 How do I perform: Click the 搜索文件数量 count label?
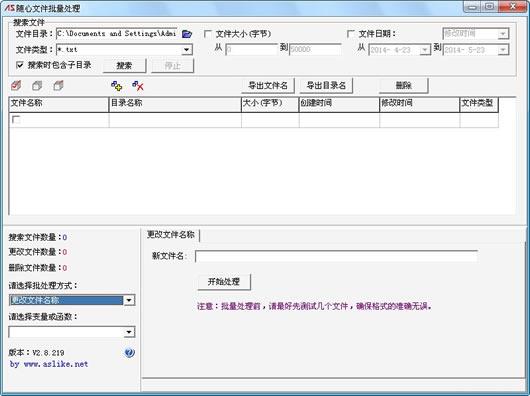point(38,237)
